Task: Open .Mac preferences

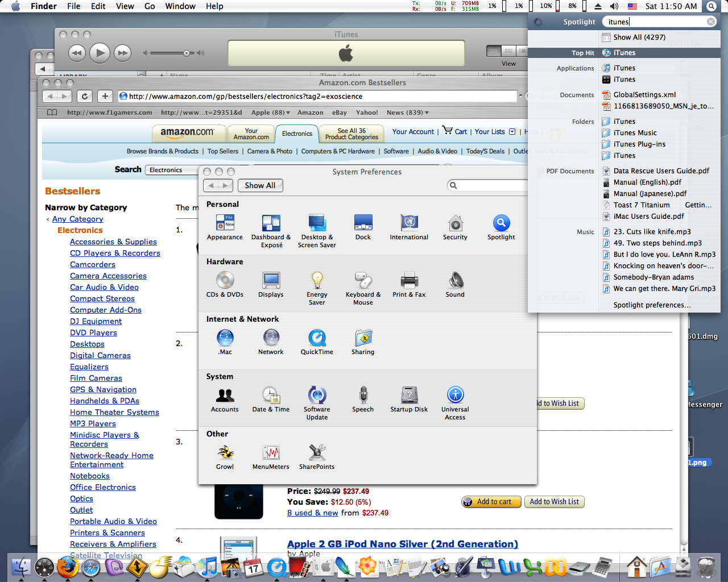Action: click(x=225, y=342)
